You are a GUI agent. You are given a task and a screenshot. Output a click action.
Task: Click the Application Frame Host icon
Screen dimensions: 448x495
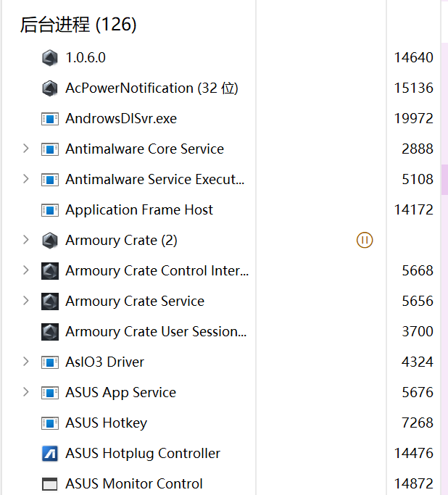pyautogui.click(x=50, y=210)
